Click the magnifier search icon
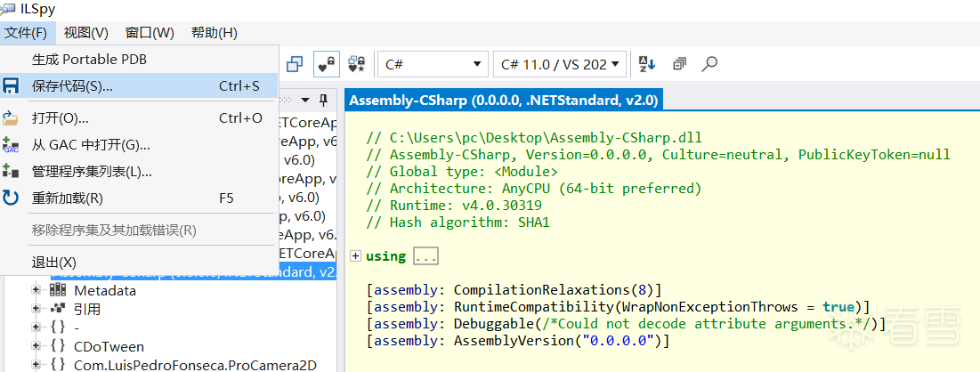Screen dimensions: 980x372 [709, 64]
